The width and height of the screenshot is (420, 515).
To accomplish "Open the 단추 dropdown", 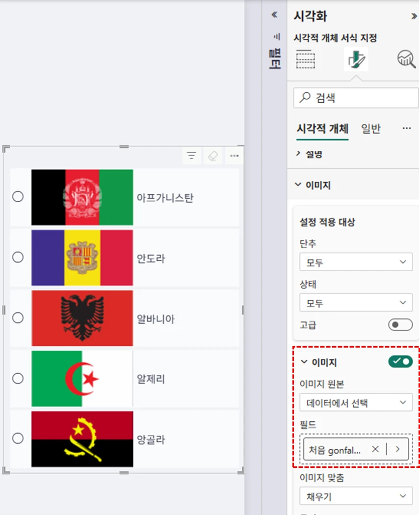I will [x=356, y=262].
